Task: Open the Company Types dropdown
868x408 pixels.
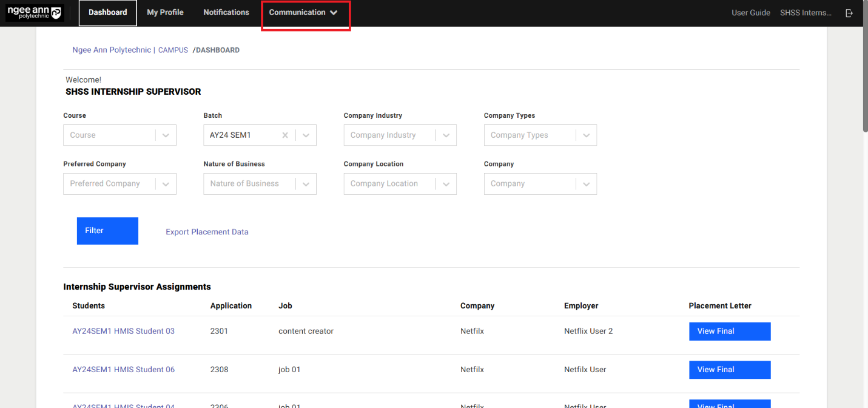Action: pos(586,135)
